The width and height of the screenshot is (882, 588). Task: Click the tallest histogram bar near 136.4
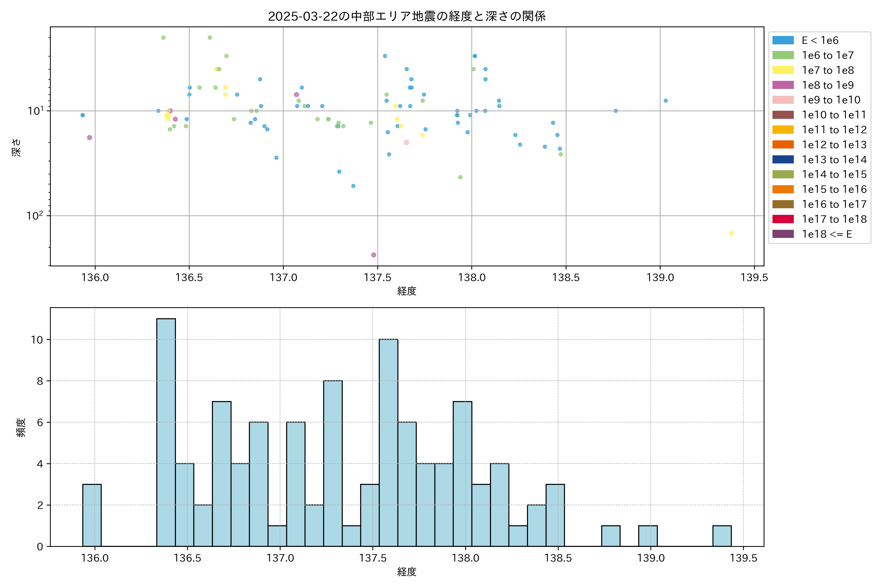point(166,431)
